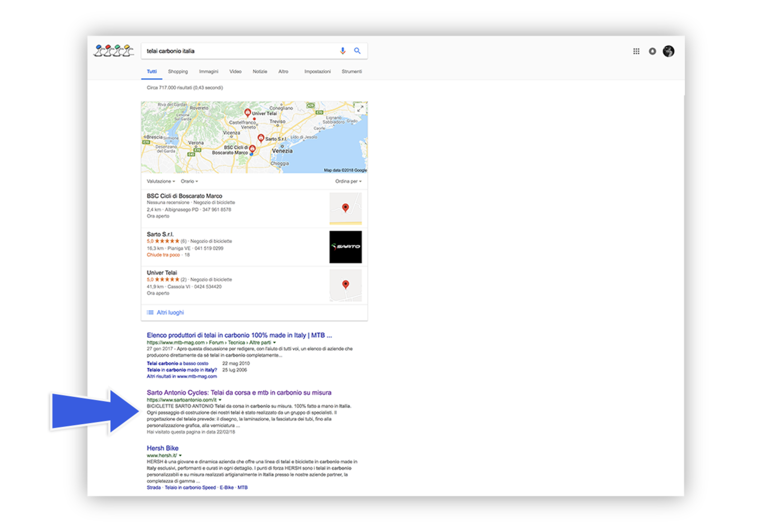
Task: Open Google notifications icon
Action: coord(652,51)
